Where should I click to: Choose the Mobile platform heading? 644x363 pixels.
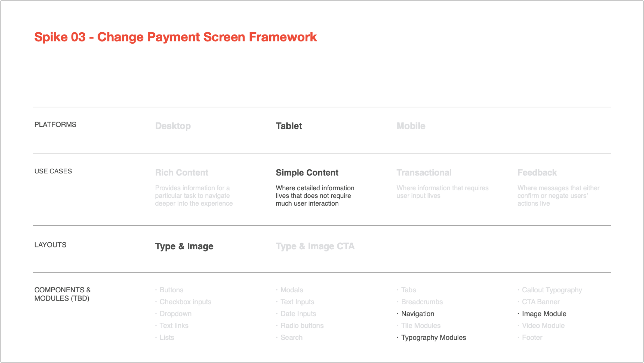(411, 126)
